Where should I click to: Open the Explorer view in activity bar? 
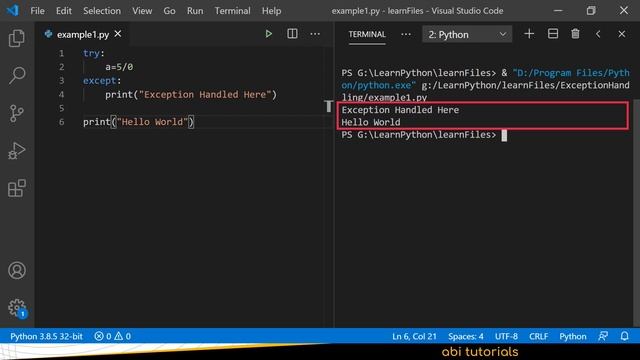click(x=17, y=38)
